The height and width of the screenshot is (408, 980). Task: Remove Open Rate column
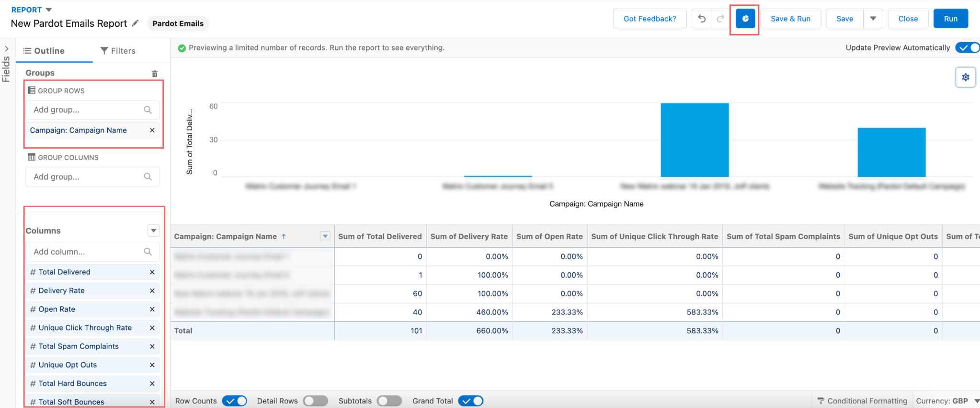[x=152, y=309]
